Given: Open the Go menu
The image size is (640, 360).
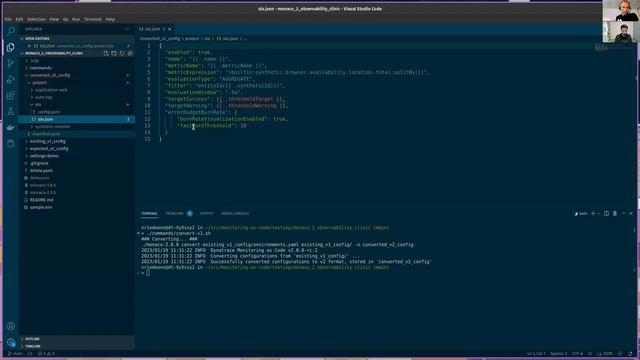Looking at the screenshot, I should 65,19.
